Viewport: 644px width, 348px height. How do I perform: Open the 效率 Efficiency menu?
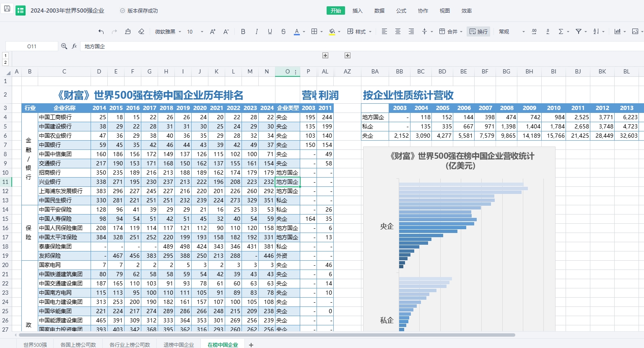[467, 10]
